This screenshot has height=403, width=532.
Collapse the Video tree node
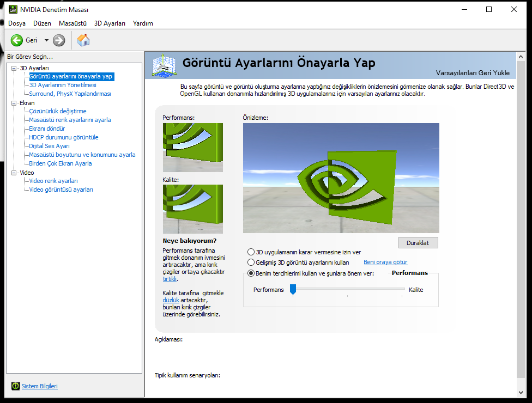pos(14,173)
